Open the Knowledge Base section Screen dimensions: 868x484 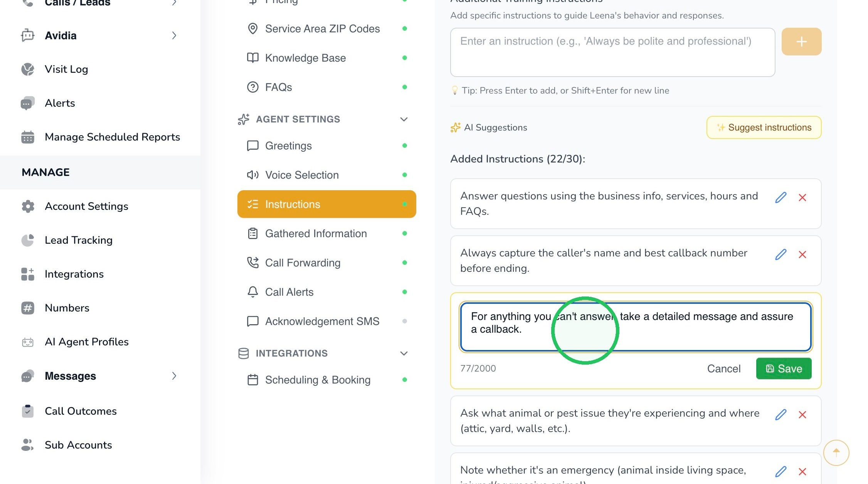[327, 58]
